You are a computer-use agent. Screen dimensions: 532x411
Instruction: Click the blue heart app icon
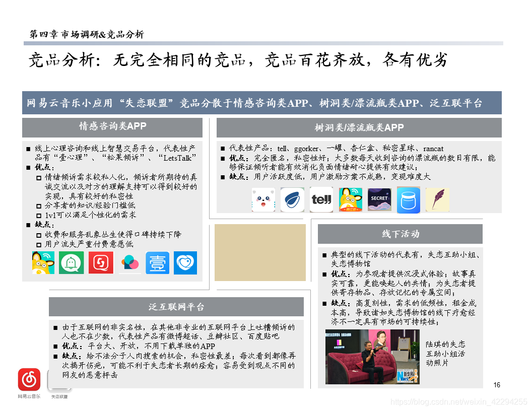coord(185,263)
